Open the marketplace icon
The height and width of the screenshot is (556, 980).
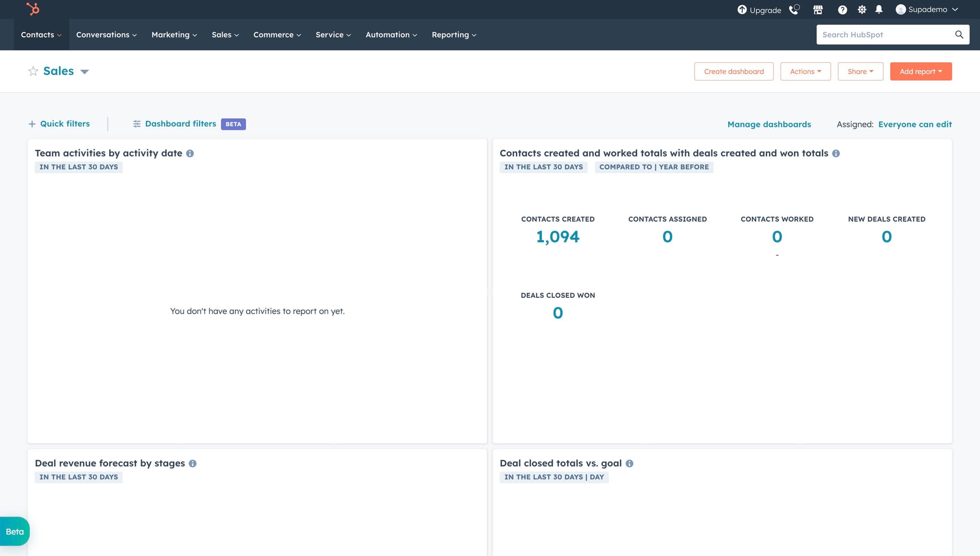[x=818, y=10]
